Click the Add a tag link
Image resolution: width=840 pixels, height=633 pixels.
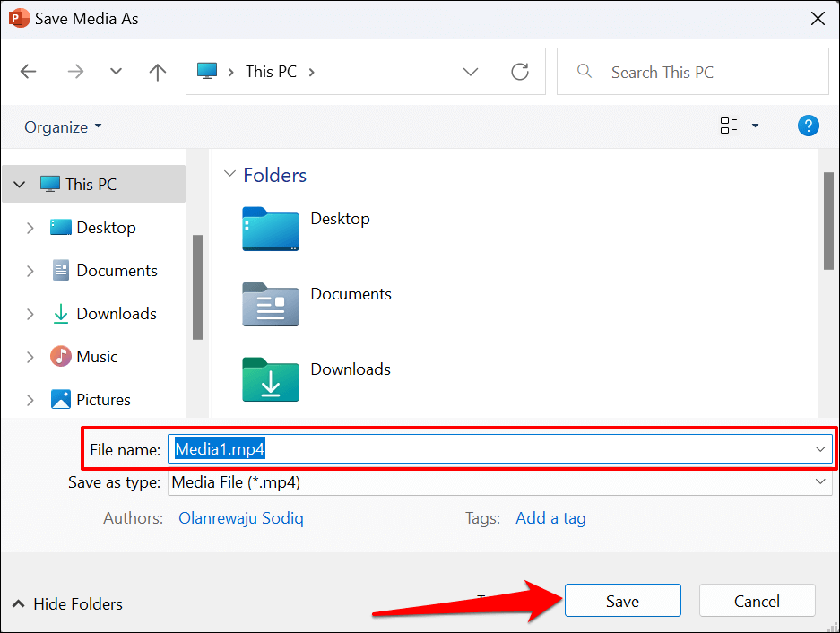coord(550,518)
